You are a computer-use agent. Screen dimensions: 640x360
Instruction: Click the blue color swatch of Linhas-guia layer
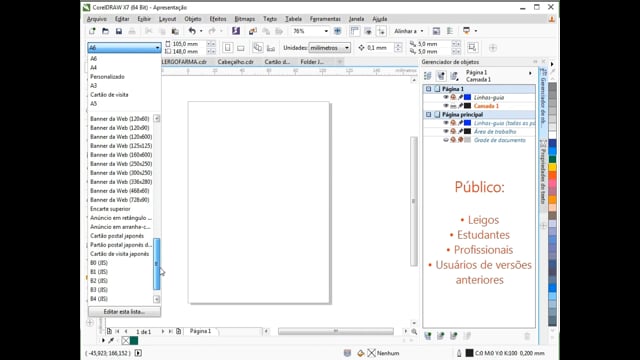point(468,97)
